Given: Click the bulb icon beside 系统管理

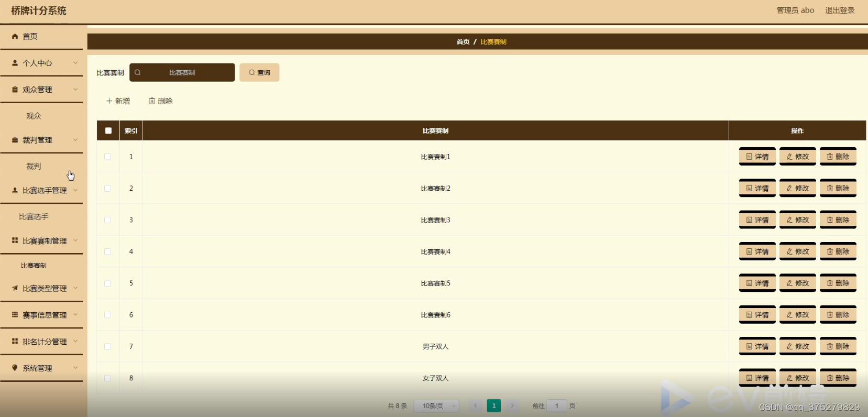Looking at the screenshot, I should (x=15, y=368).
